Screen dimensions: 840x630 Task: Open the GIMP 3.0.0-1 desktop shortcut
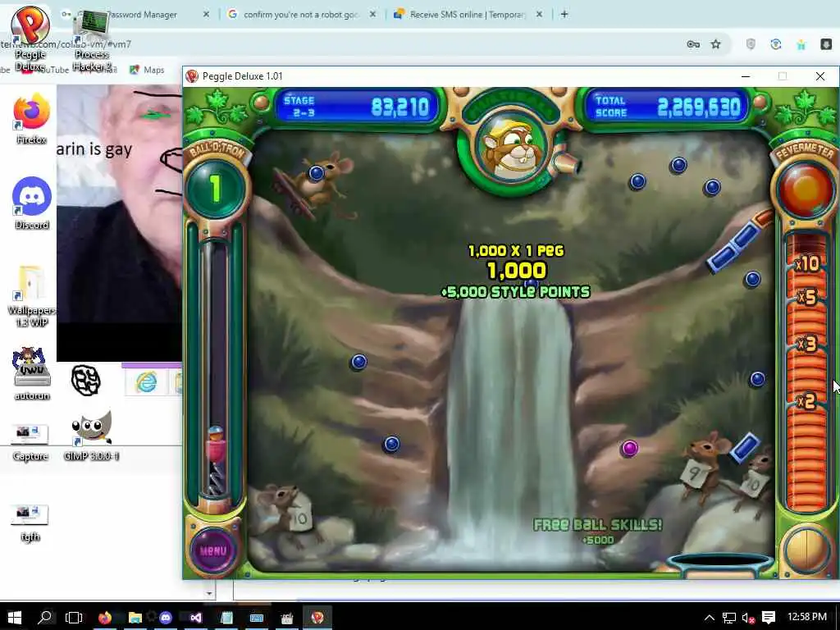point(91,435)
